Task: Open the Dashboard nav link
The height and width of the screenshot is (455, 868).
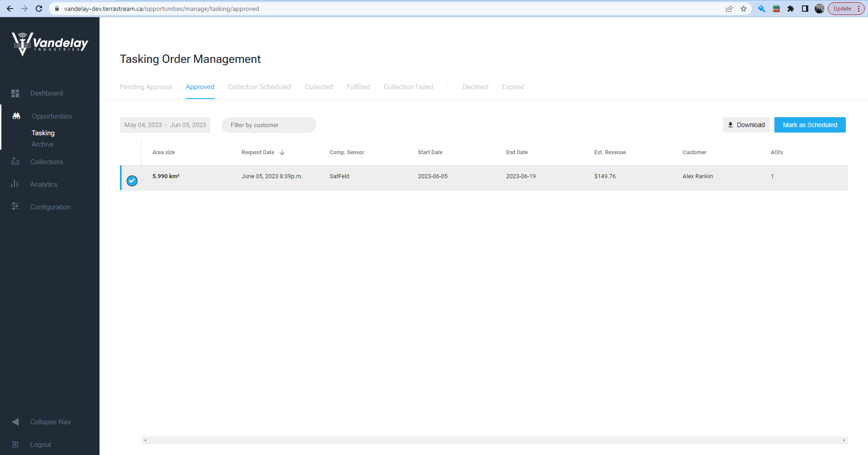Action: [47, 93]
